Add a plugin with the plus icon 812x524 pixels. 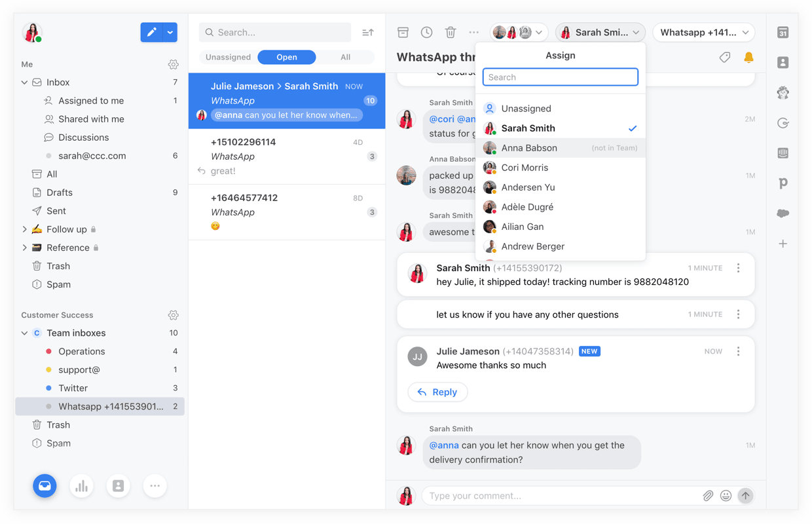click(x=783, y=244)
